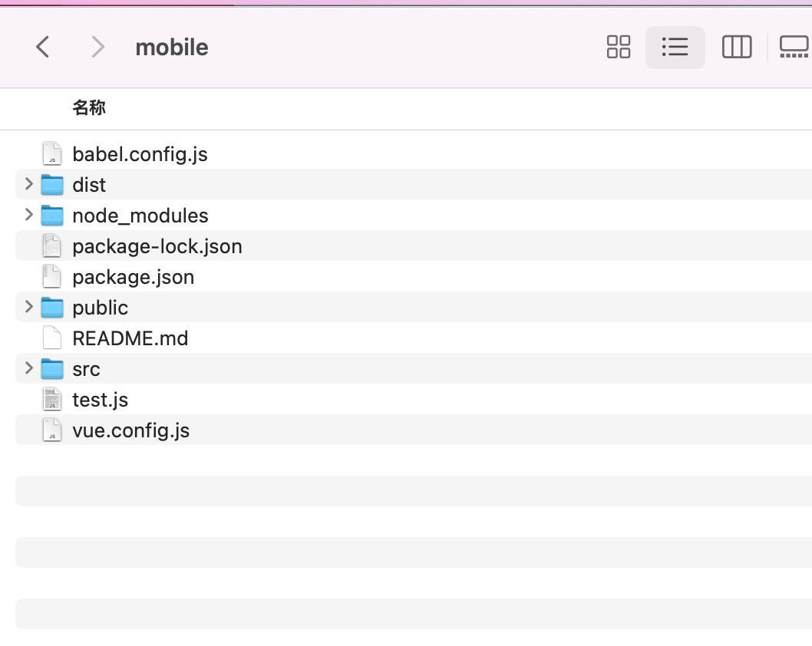
Task: Expand the node_modules folder
Action: point(28,215)
